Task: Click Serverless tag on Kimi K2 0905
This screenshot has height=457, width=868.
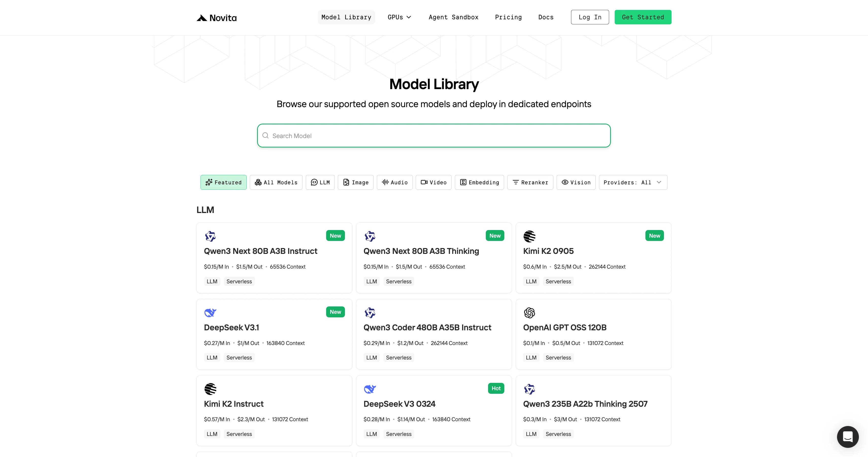Action: (558, 281)
